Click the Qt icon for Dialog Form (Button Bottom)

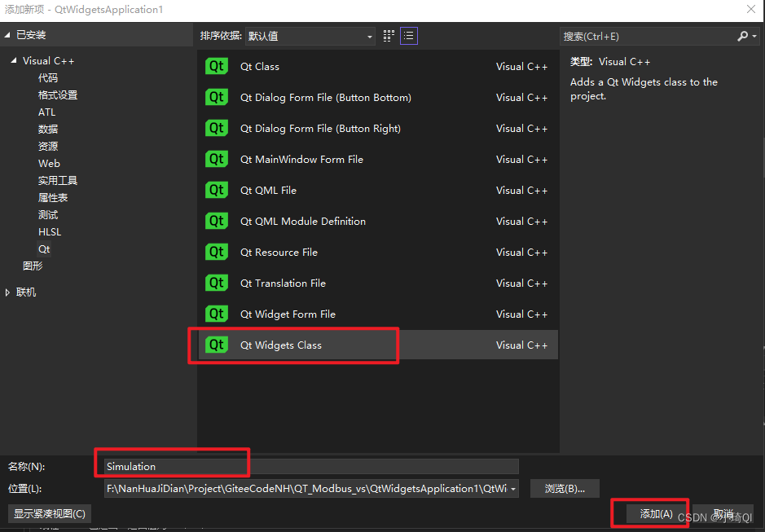[x=217, y=97]
